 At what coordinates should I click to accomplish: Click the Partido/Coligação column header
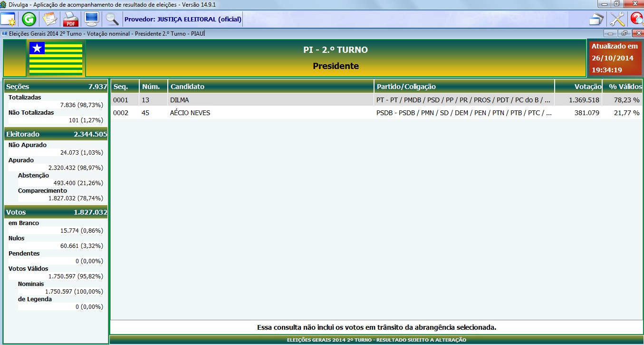[x=464, y=87]
